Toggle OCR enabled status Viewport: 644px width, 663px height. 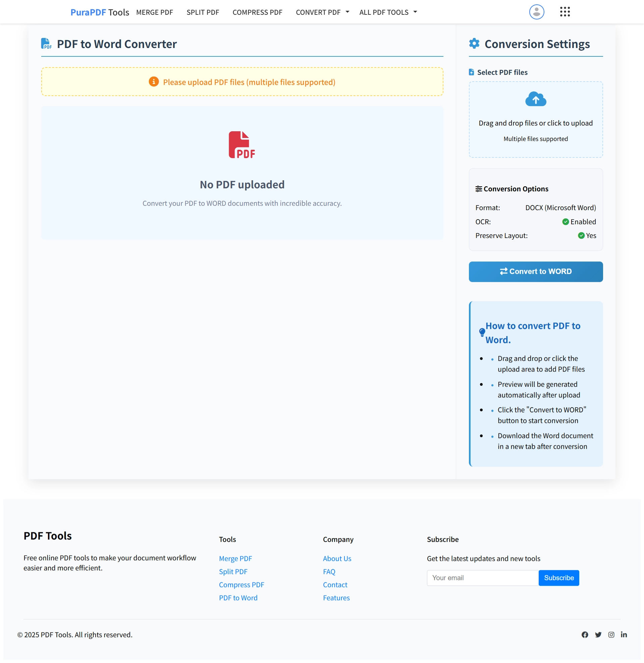click(x=565, y=222)
